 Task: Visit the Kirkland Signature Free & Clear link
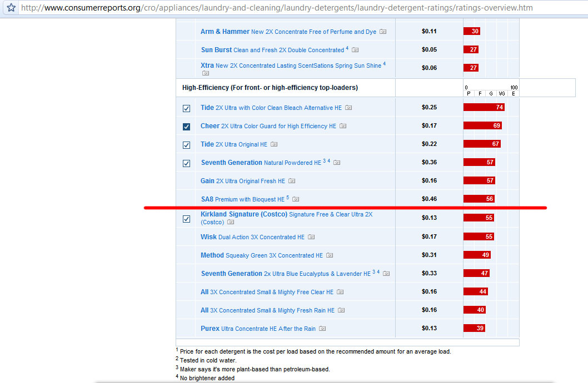pyautogui.click(x=287, y=218)
